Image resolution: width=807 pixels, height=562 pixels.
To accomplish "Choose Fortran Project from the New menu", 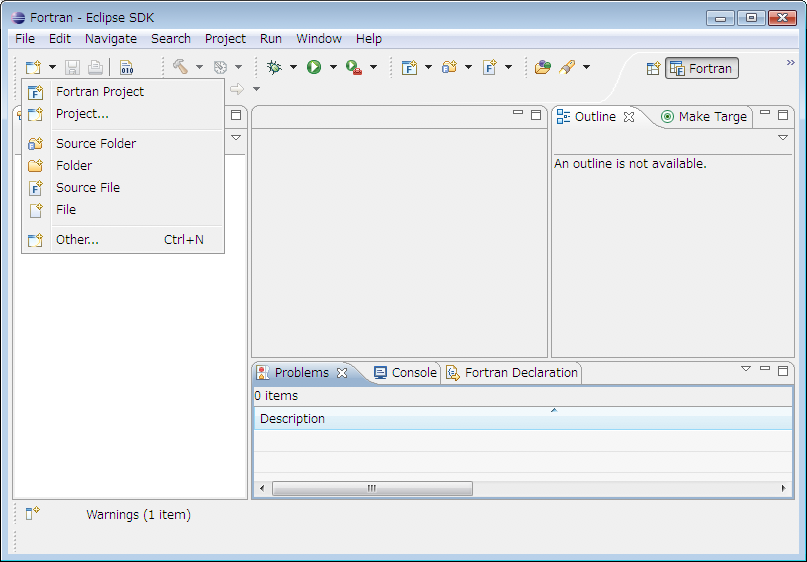I will point(123,92).
